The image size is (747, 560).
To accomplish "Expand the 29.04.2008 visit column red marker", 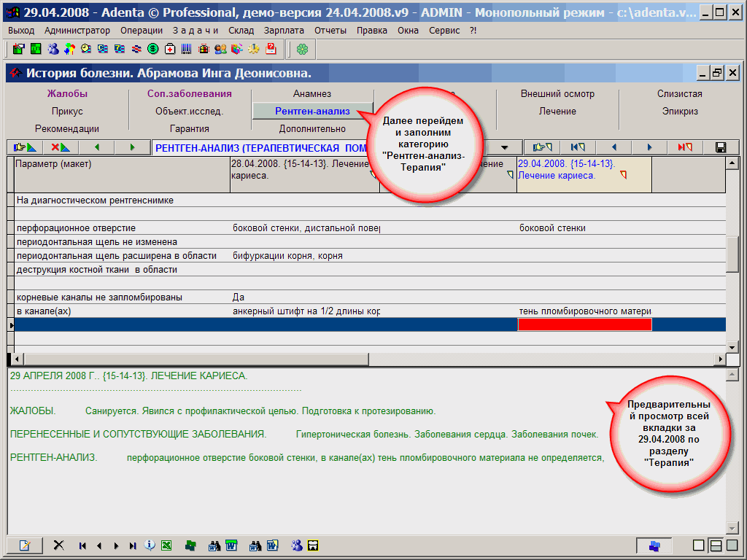I will pos(623,175).
